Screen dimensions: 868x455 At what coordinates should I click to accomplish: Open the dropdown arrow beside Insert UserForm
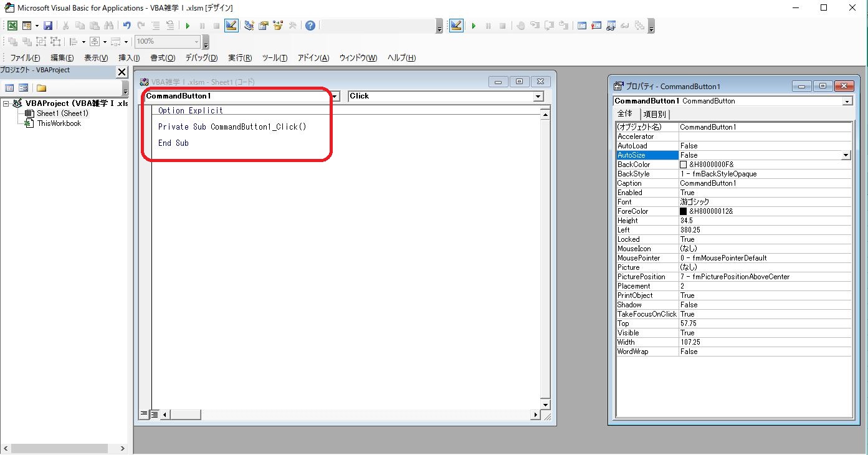click(37, 26)
